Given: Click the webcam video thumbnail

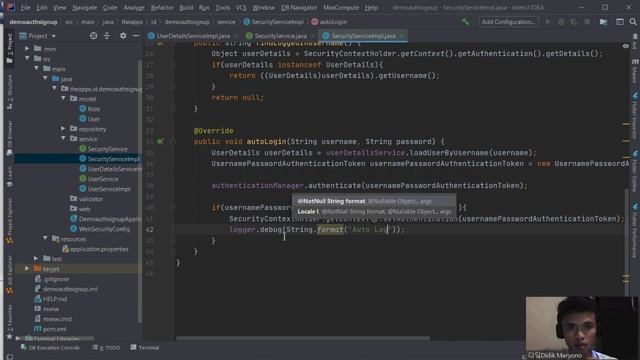Looking at the screenshot, I should pyautogui.click(x=581, y=328).
